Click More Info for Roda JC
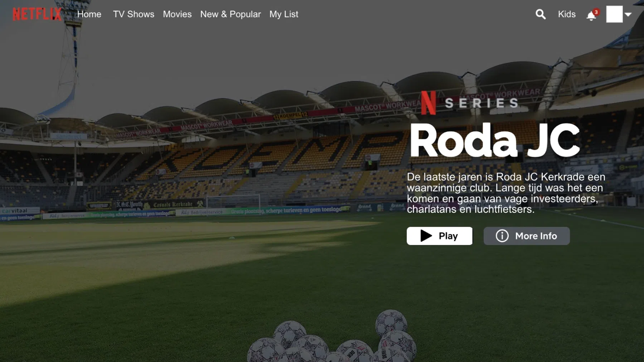Image resolution: width=644 pixels, height=362 pixels. click(x=527, y=236)
